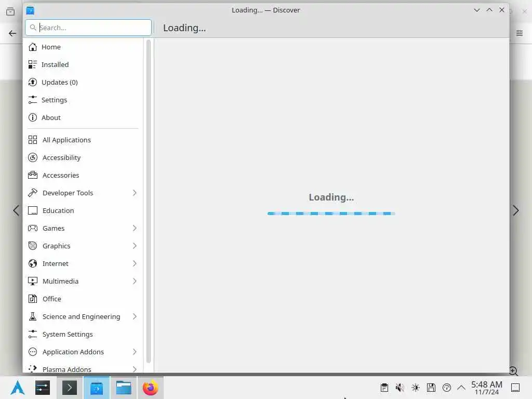The height and width of the screenshot is (399, 532).
Task: Open the hamburger menu in background window
Action: pos(520,33)
